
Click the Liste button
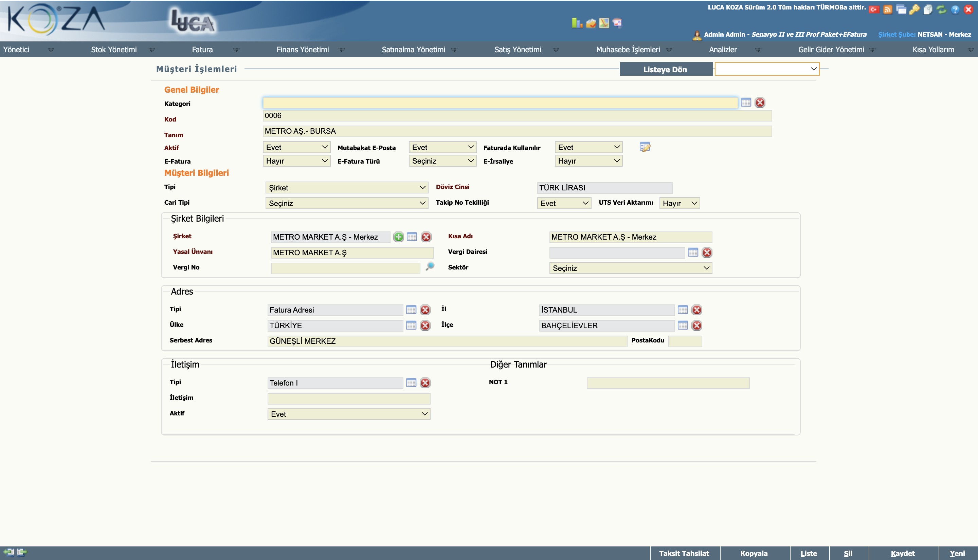click(809, 554)
